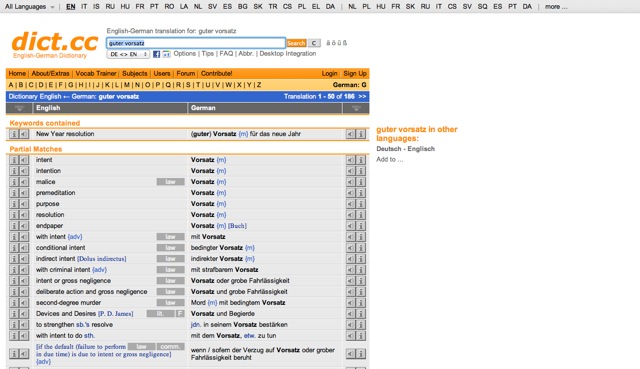Image resolution: width=640 pixels, height=369 pixels.
Task: Play English audio for 'endpaper'
Action: (24, 226)
